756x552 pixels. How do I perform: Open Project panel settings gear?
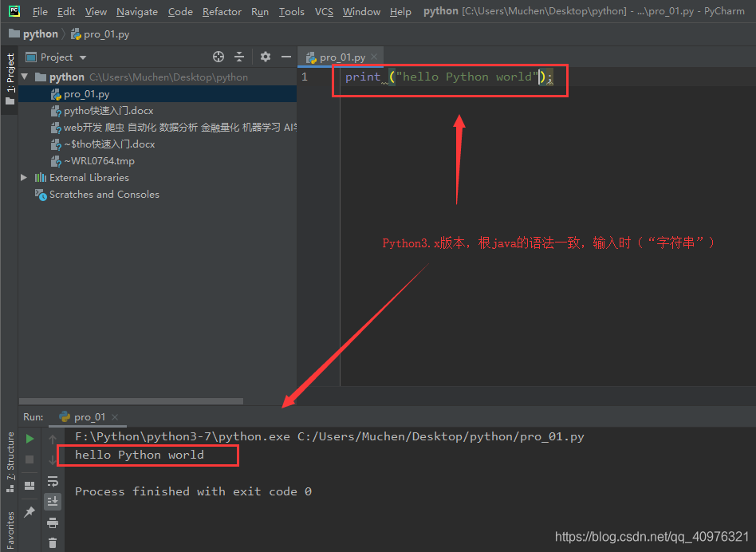pos(266,57)
